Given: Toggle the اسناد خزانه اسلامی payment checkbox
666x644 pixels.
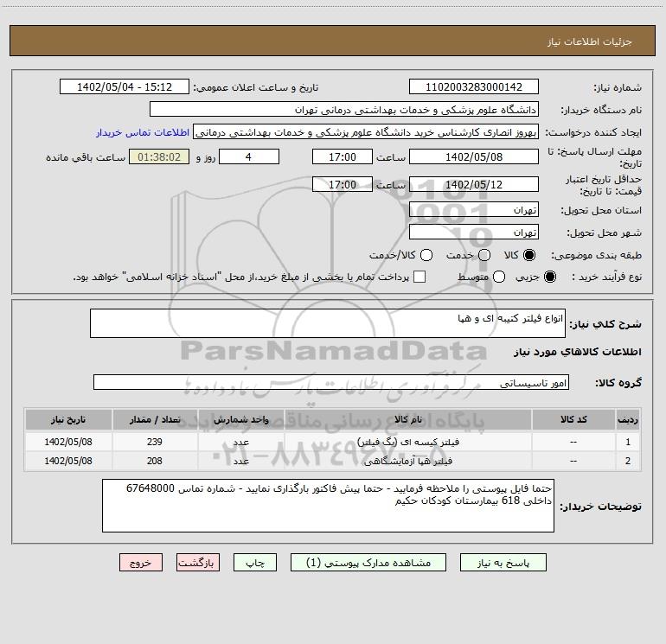Looking at the screenshot, I should tap(419, 277).
